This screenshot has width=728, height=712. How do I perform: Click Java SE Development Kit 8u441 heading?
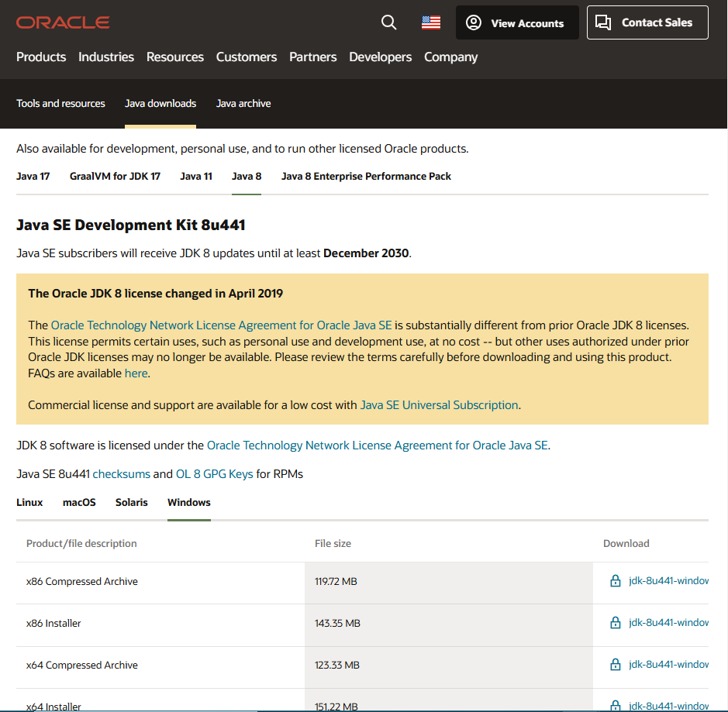131,225
